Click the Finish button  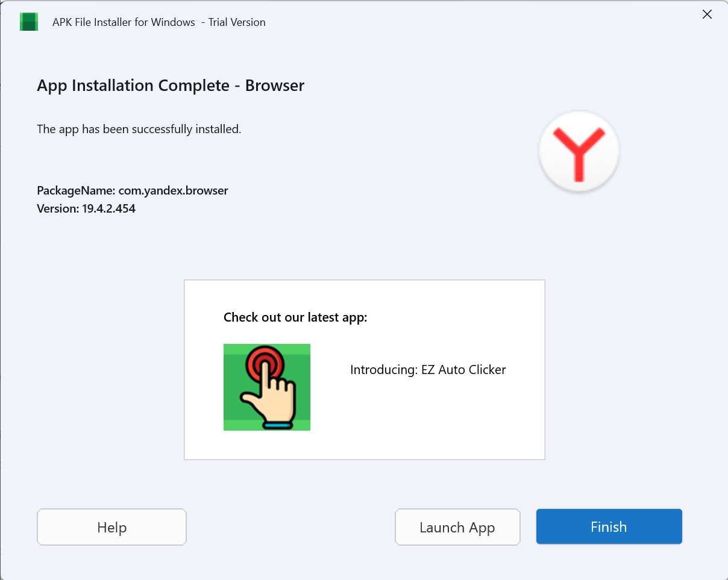pyautogui.click(x=609, y=527)
